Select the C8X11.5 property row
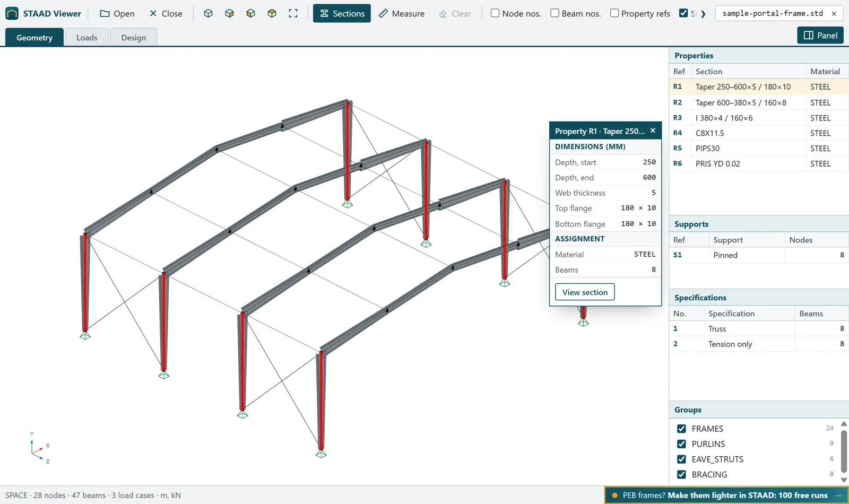Image resolution: width=849 pixels, height=504 pixels. tap(759, 133)
